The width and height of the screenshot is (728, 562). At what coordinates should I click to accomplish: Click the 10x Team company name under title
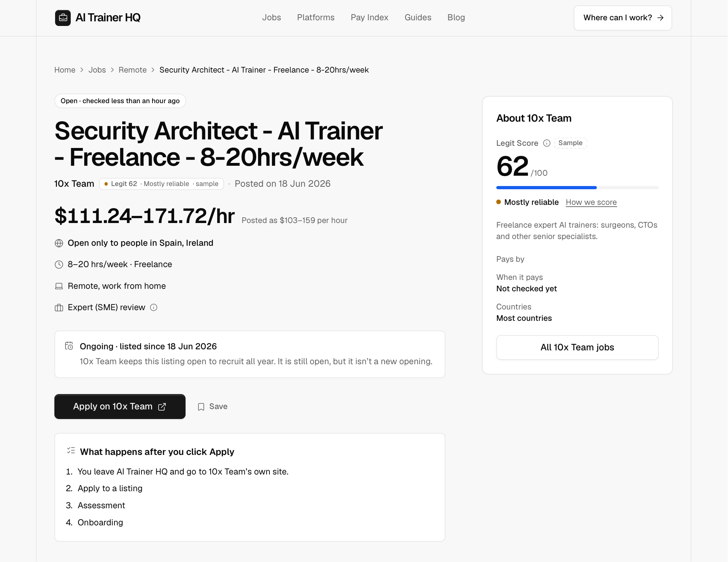click(74, 184)
